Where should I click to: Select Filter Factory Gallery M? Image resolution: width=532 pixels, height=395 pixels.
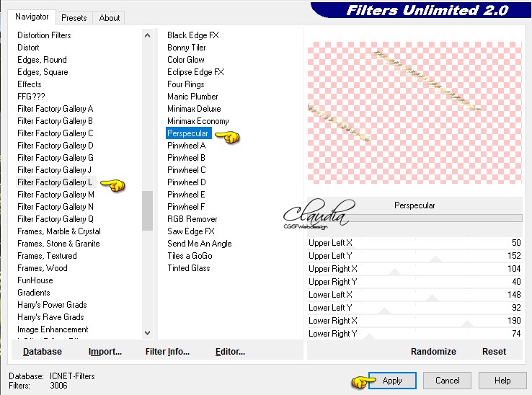[x=56, y=195]
